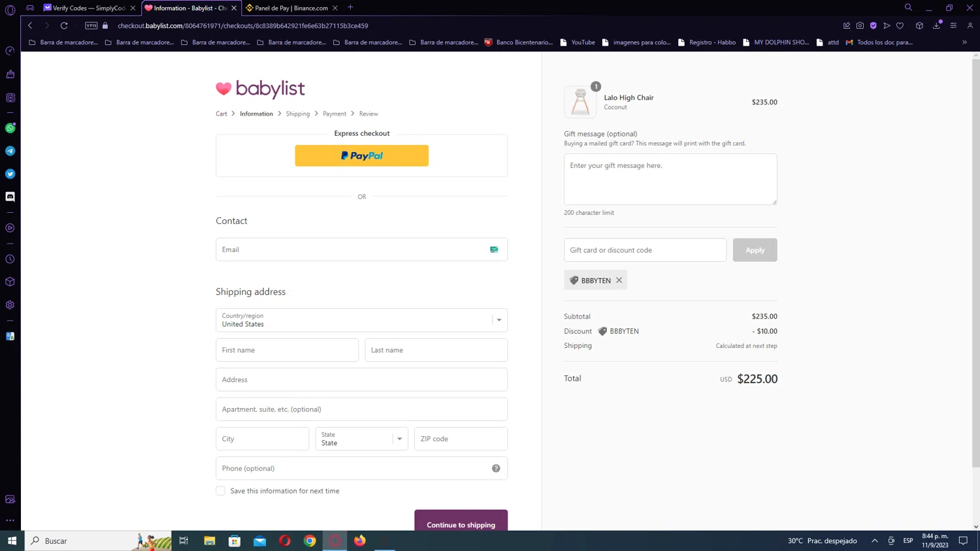Click the phone help question mark icon

496,468
